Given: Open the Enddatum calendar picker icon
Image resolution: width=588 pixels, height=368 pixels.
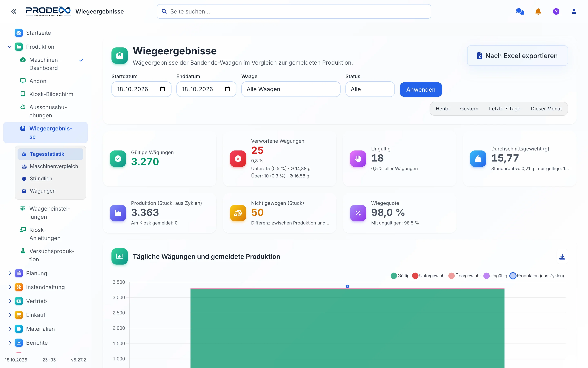Looking at the screenshot, I should [x=227, y=89].
